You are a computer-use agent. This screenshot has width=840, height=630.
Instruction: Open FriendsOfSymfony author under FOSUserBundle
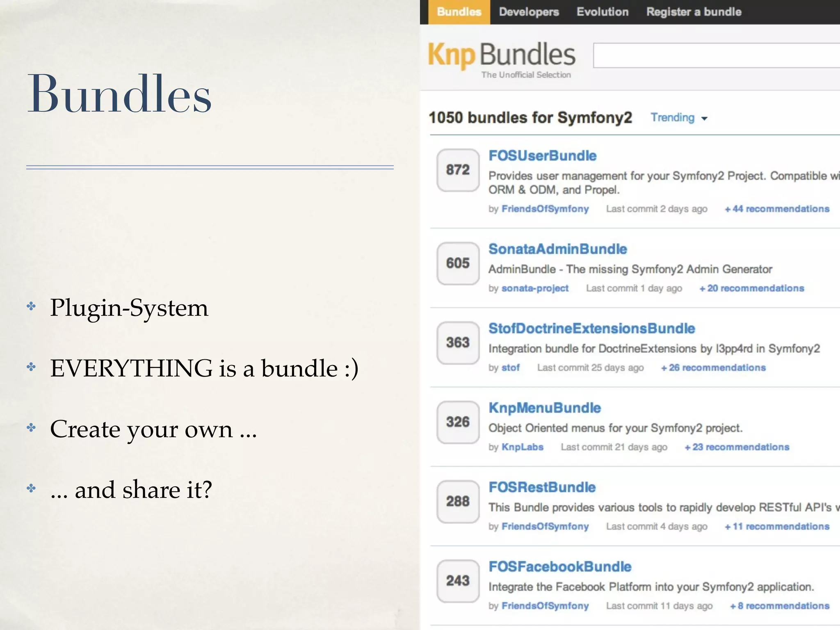click(545, 209)
